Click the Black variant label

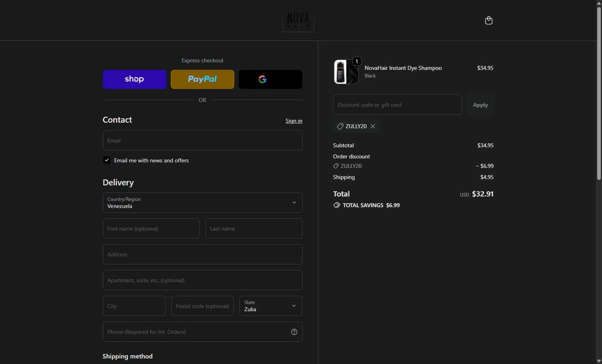point(370,76)
